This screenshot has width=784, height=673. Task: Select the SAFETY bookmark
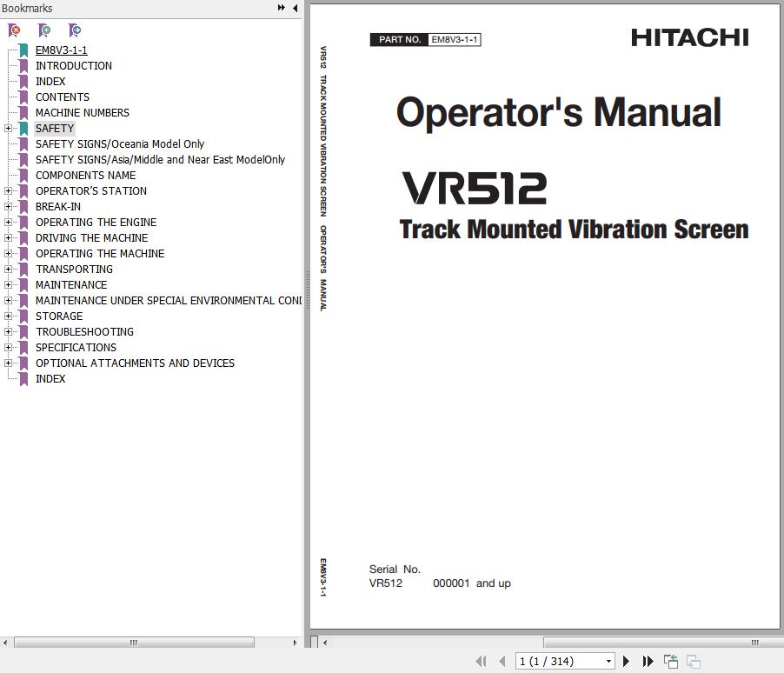pyautogui.click(x=55, y=128)
